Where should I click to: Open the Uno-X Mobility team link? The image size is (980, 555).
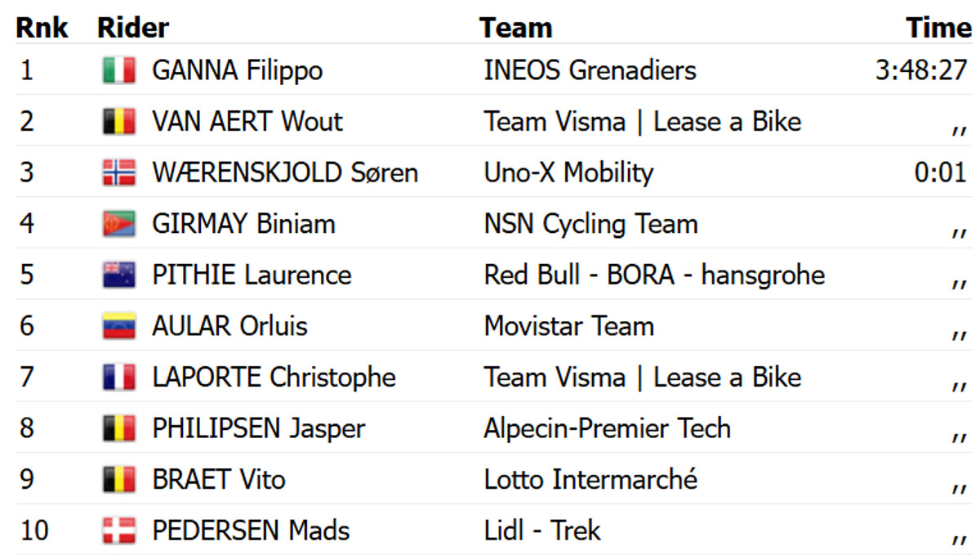pyautogui.click(x=568, y=173)
